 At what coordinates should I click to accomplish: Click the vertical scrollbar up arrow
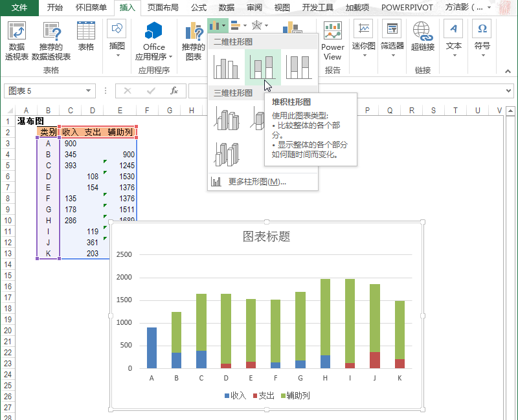pyautogui.click(x=511, y=111)
